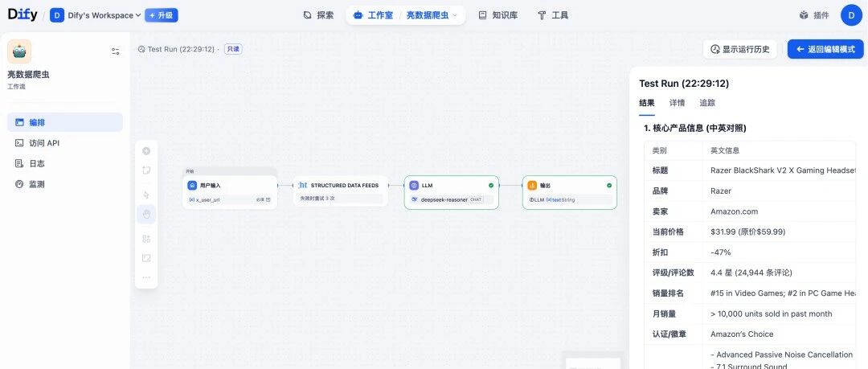Select the 输出 output node
Viewport: 868px width, 369px height.
[570, 192]
